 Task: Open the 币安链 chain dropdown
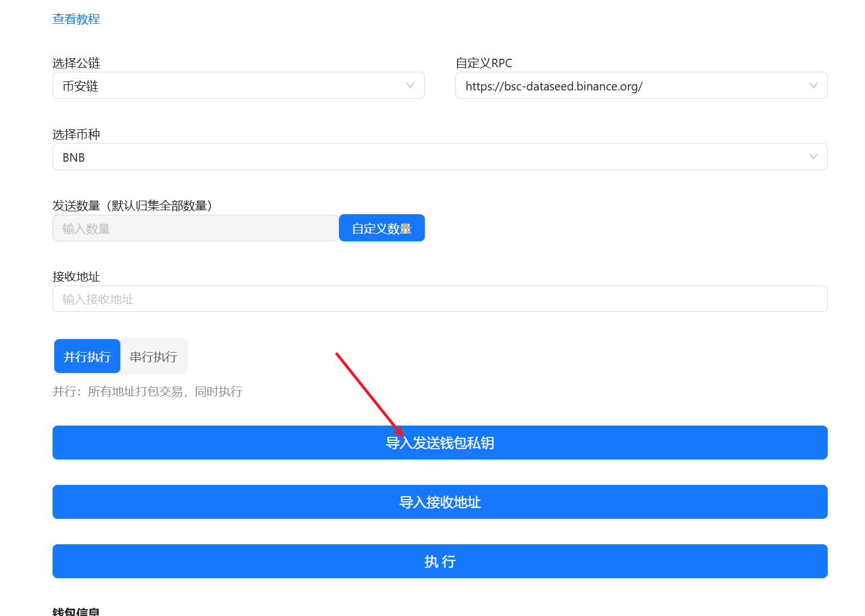tap(226, 86)
